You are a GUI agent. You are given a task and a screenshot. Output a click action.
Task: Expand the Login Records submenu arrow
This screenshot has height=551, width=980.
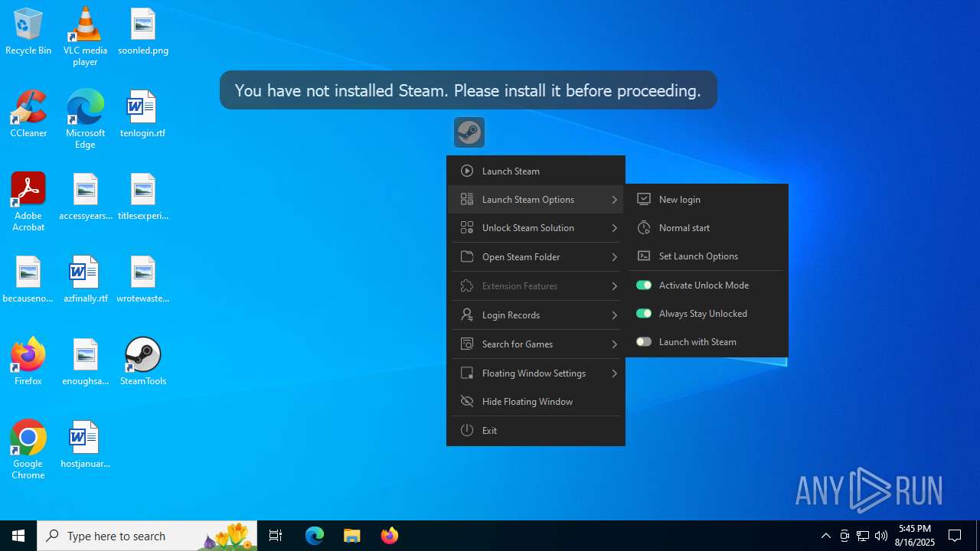(x=614, y=315)
